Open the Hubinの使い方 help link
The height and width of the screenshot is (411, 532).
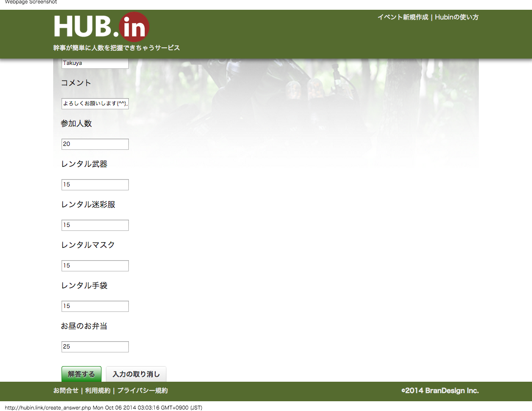pyautogui.click(x=456, y=17)
